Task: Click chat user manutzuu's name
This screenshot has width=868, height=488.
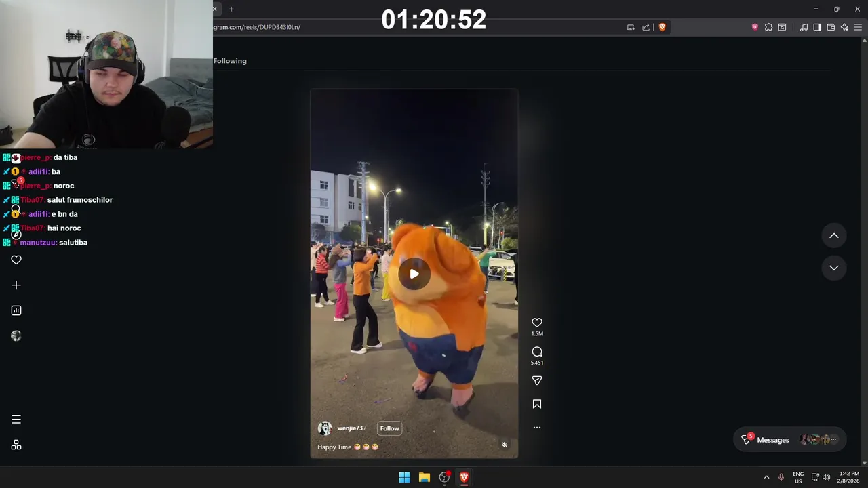Action: click(x=39, y=243)
